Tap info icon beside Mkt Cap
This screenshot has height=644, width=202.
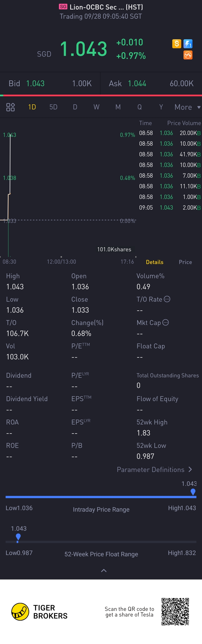click(x=166, y=323)
